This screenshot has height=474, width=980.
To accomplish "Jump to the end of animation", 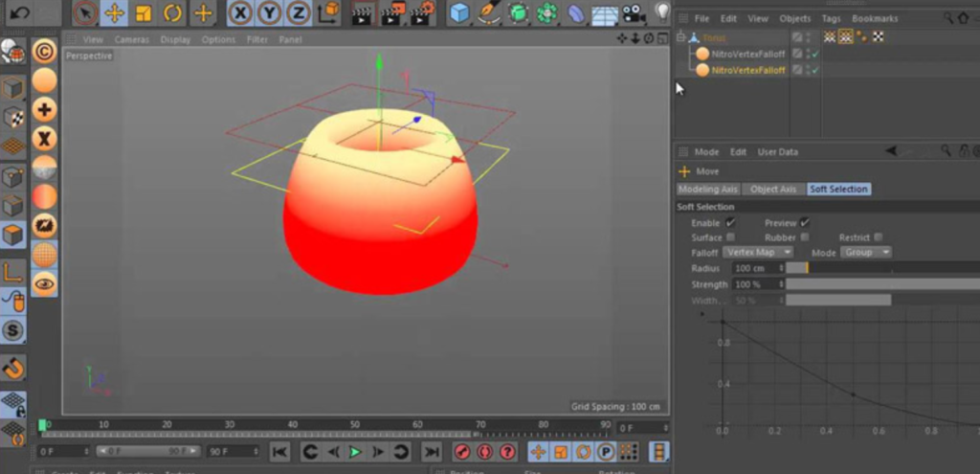I will pyautogui.click(x=431, y=451).
